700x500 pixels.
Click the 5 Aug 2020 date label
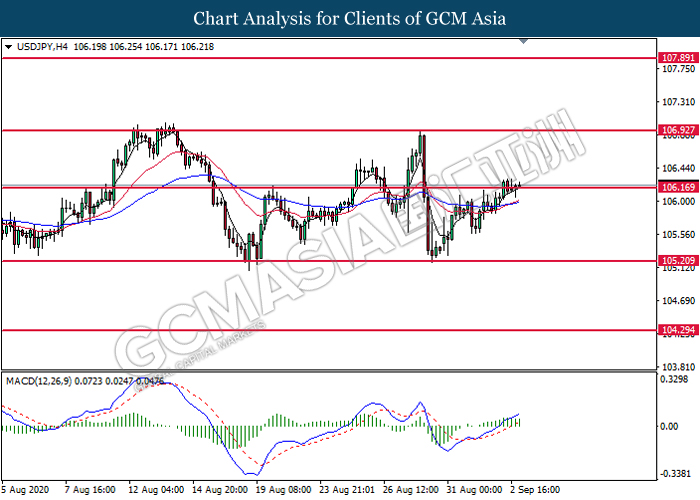point(25,490)
